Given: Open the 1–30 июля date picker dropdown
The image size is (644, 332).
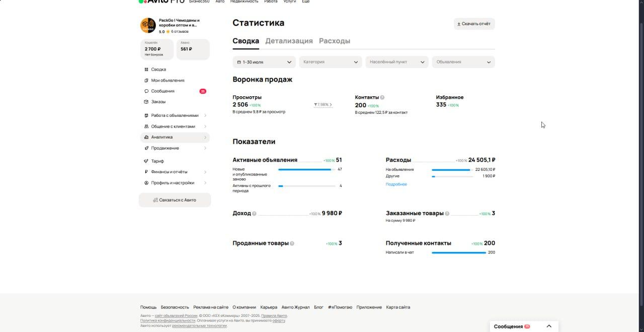Looking at the screenshot, I should coord(263,62).
